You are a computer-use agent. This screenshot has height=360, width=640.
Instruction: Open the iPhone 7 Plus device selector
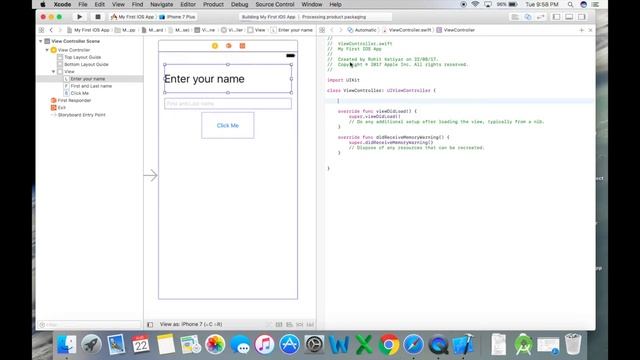click(x=178, y=17)
